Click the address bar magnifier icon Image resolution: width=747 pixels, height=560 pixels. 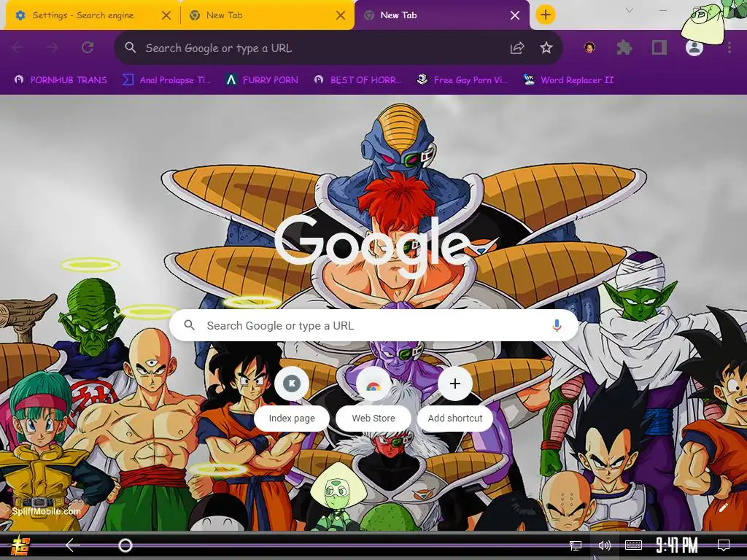130,47
